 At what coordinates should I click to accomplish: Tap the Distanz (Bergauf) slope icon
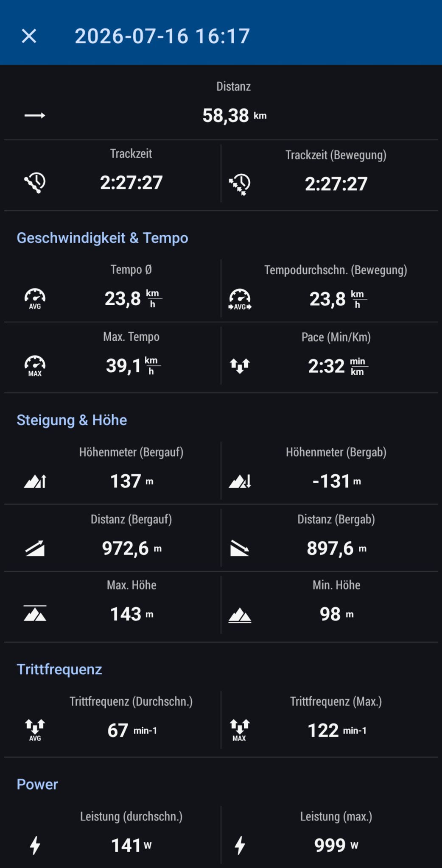point(35,548)
